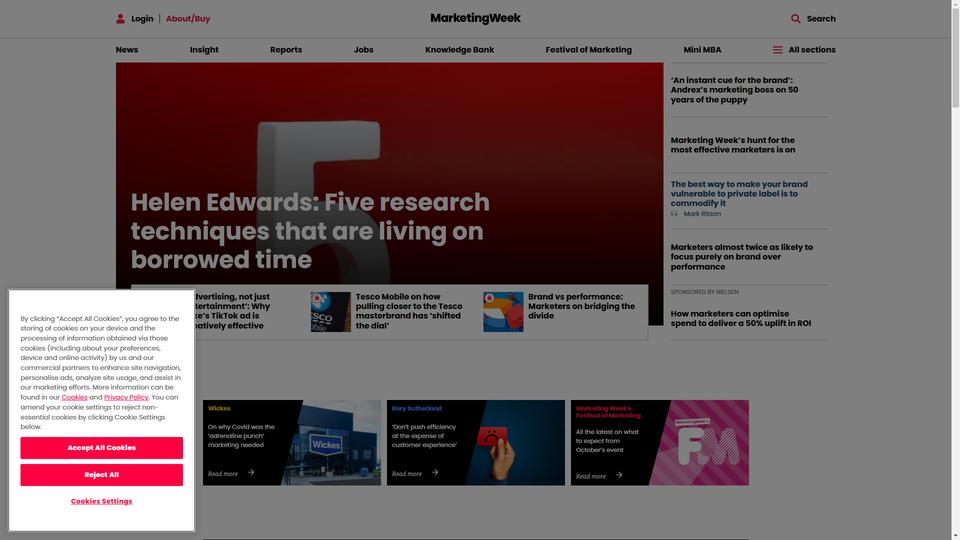Open the Privacy Policy link
This screenshot has height=540, width=960.
click(x=126, y=397)
